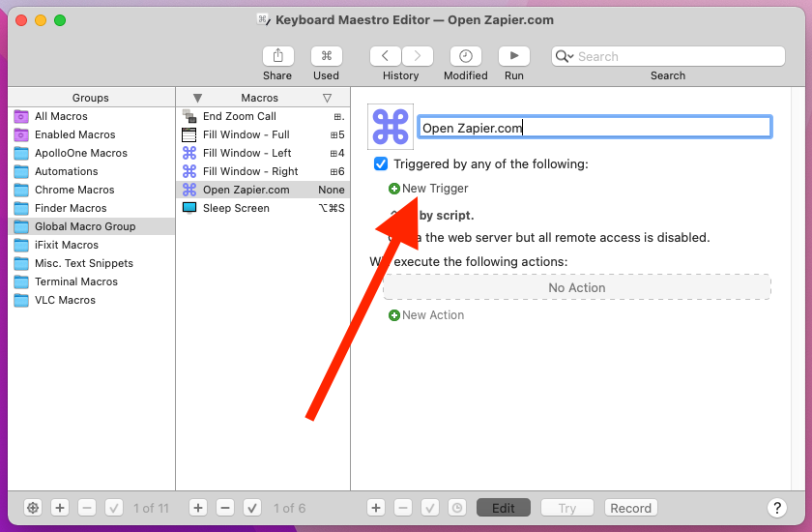Click the Groups column header
Image resolution: width=812 pixels, height=532 pixels.
91,98
